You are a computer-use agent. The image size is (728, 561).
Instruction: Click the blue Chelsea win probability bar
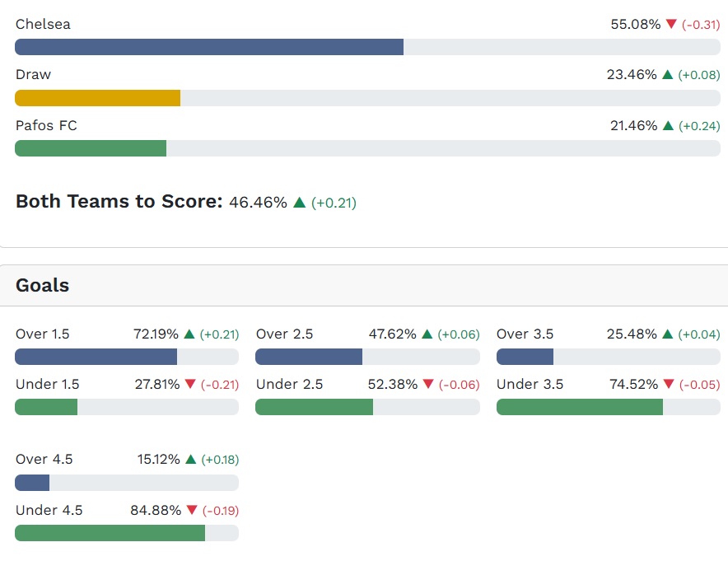[209, 47]
